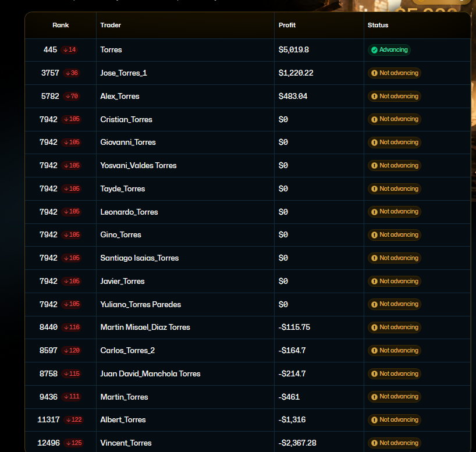
Task: Select trader Javier_Torres
Action: click(122, 281)
